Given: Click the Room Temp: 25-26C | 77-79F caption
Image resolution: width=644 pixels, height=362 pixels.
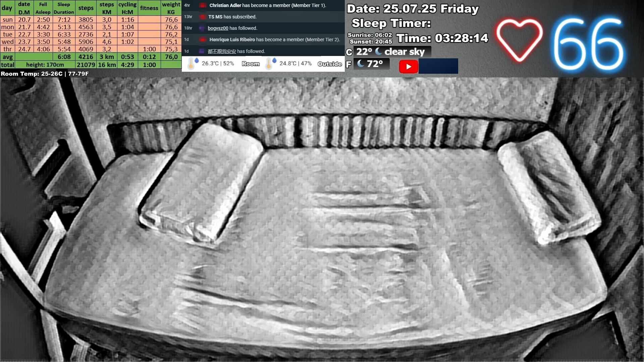Looking at the screenshot, I should (x=45, y=74).
